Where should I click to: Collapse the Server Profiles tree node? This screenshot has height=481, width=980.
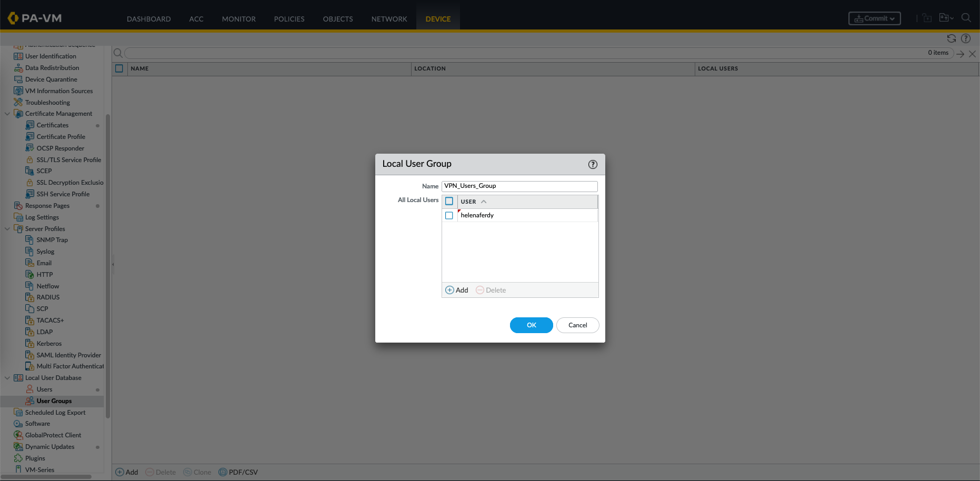click(7, 229)
